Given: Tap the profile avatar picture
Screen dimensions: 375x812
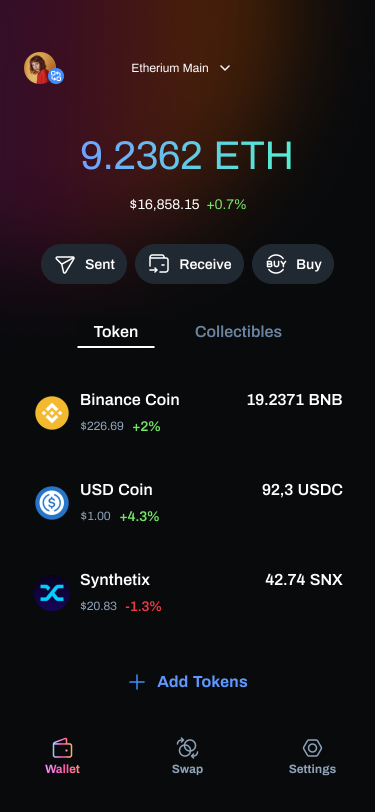Looking at the screenshot, I should click(x=40, y=68).
